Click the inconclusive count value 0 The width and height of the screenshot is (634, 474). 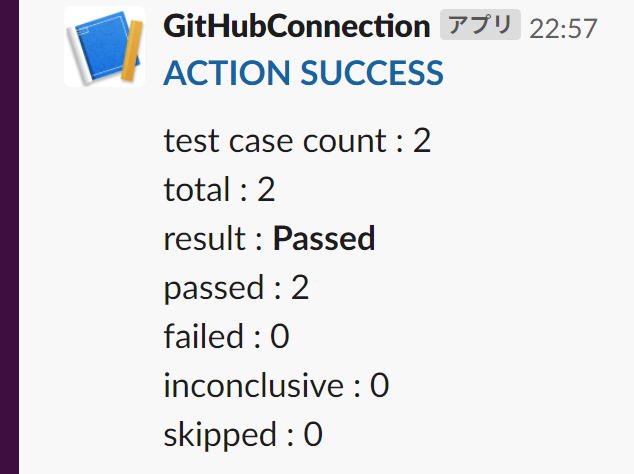379,386
